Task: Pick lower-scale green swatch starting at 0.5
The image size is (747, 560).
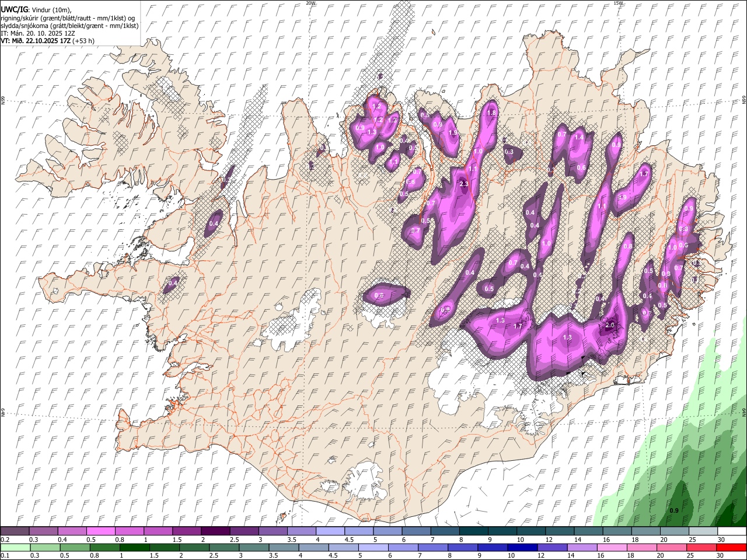Action: [75, 548]
